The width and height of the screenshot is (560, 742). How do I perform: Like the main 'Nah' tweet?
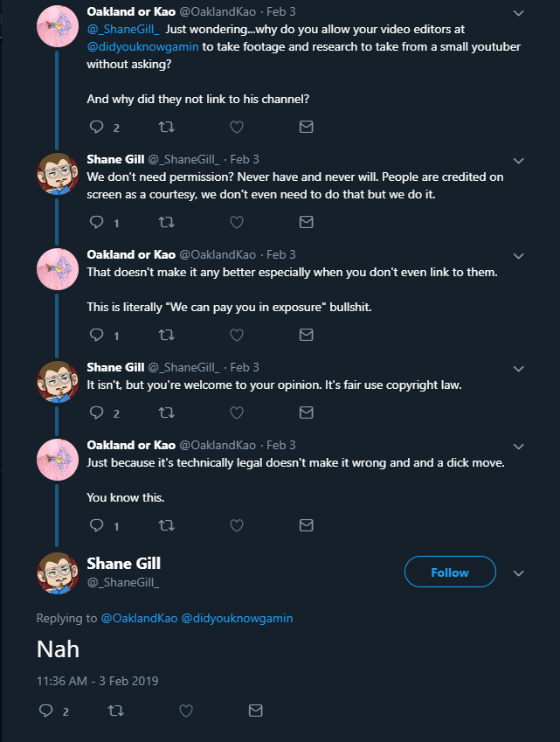pyautogui.click(x=185, y=711)
